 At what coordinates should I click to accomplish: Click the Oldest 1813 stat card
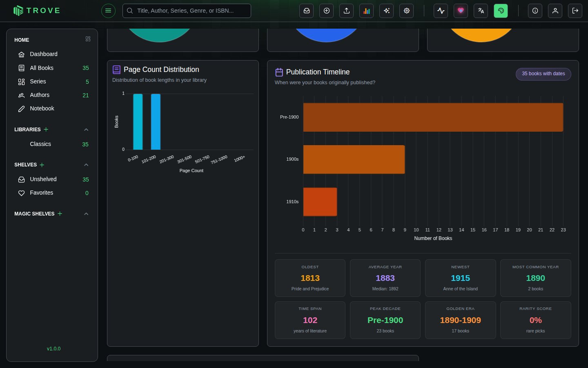coord(310,278)
